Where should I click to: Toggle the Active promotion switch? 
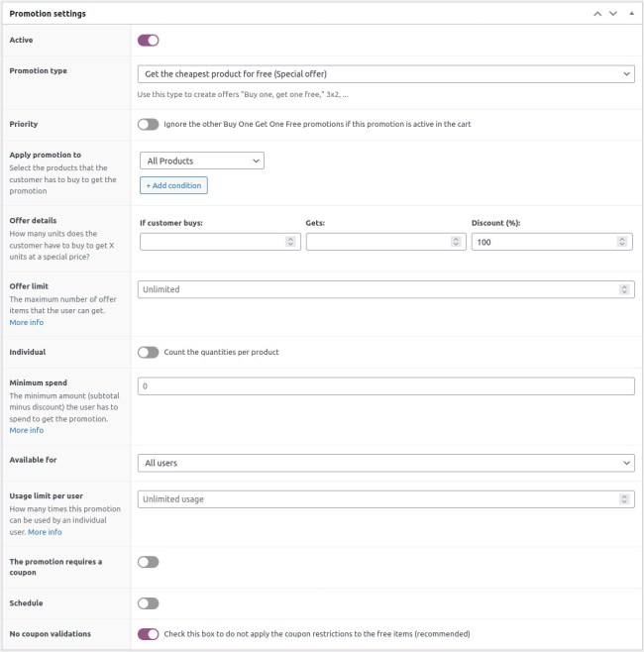point(148,41)
